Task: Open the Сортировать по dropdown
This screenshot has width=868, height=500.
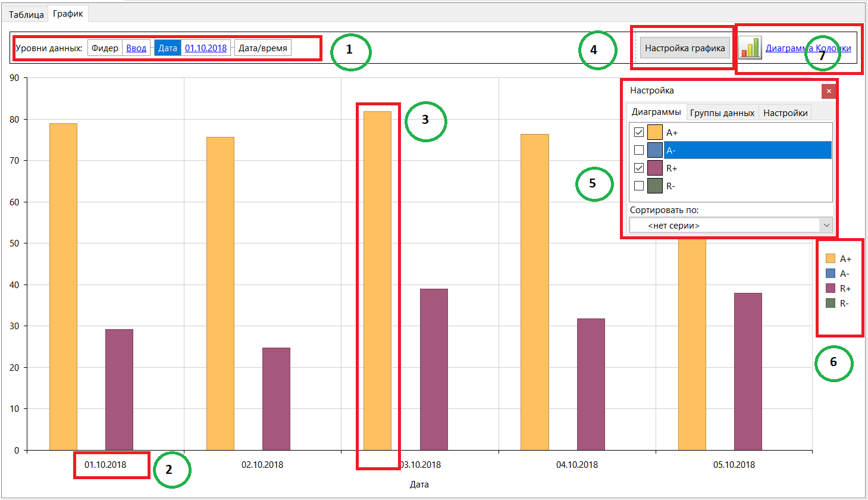Action: point(826,225)
